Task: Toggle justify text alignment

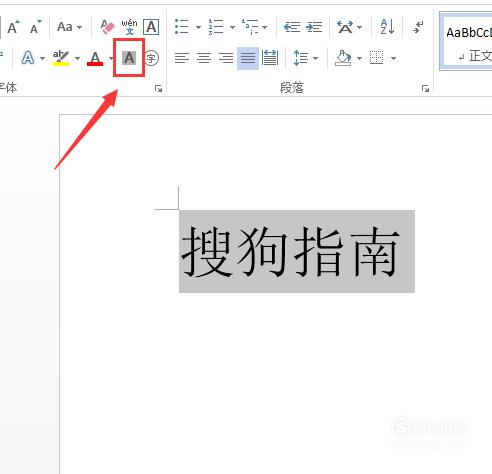Action: point(248,58)
